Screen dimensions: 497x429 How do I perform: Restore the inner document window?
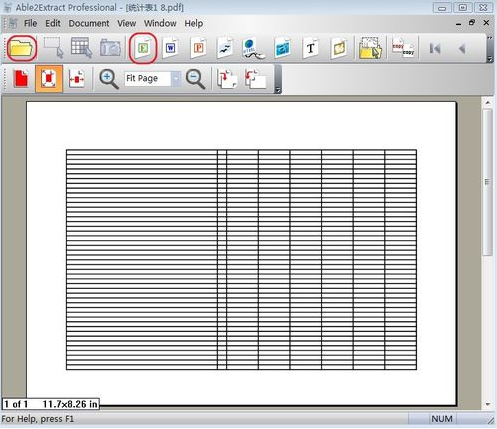coord(472,23)
